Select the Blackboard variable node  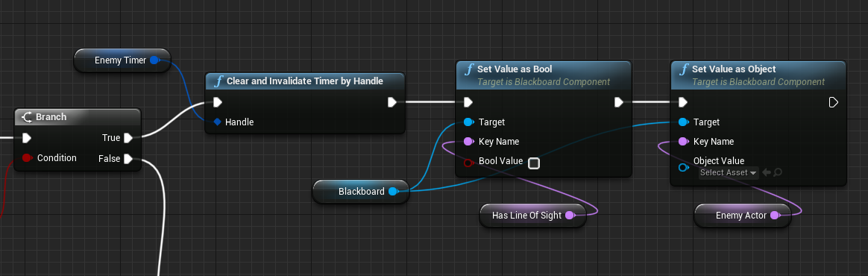pyautogui.click(x=361, y=191)
